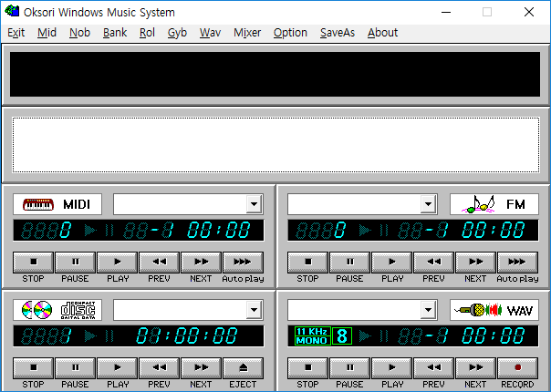Open the FM file dropdown list

tap(428, 204)
